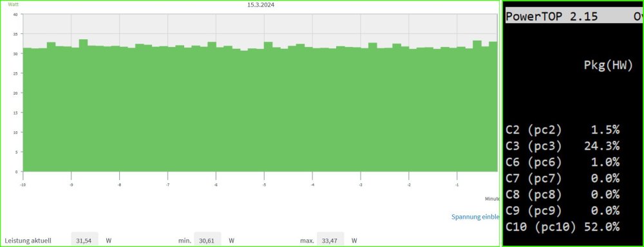Image resolution: width=644 pixels, height=247 pixels.
Task: Click the 'max.' label
Action: pyautogui.click(x=307, y=241)
